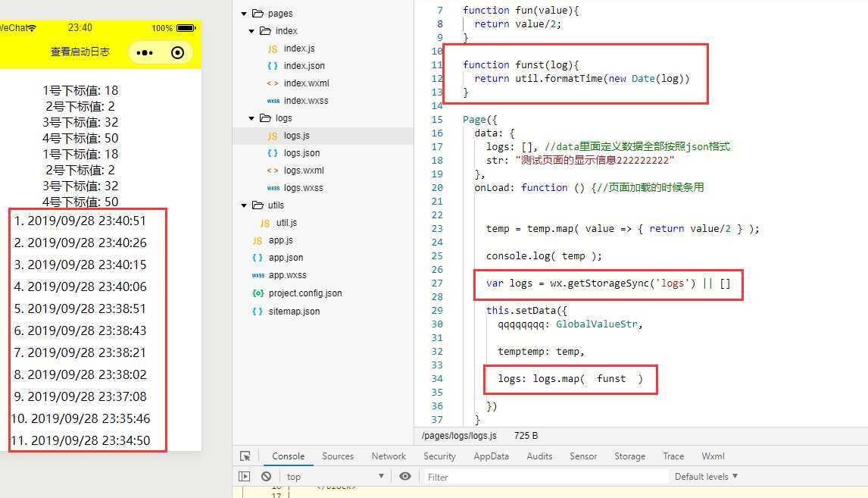Open the Wxml tab

pos(713,456)
